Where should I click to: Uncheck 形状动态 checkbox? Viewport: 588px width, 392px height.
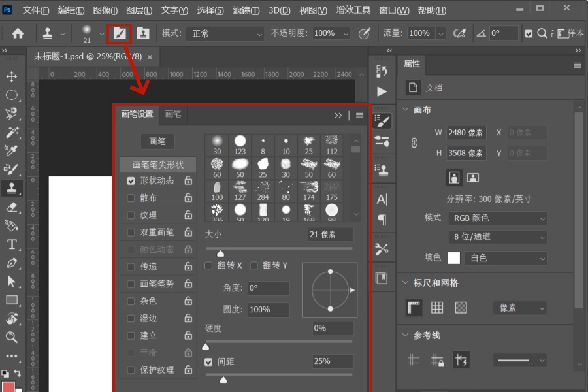[x=131, y=181]
